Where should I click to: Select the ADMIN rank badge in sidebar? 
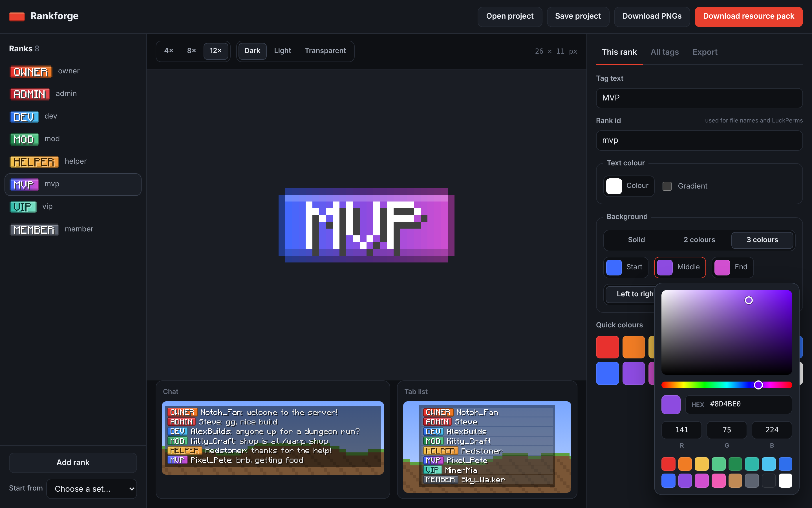30,94
